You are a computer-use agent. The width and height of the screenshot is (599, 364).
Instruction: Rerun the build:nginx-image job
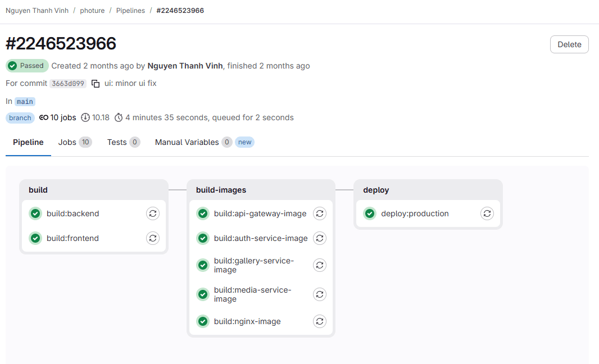(x=319, y=321)
